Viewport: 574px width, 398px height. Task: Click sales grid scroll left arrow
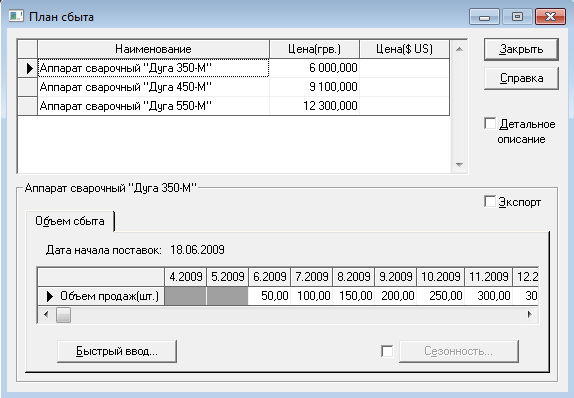46,315
